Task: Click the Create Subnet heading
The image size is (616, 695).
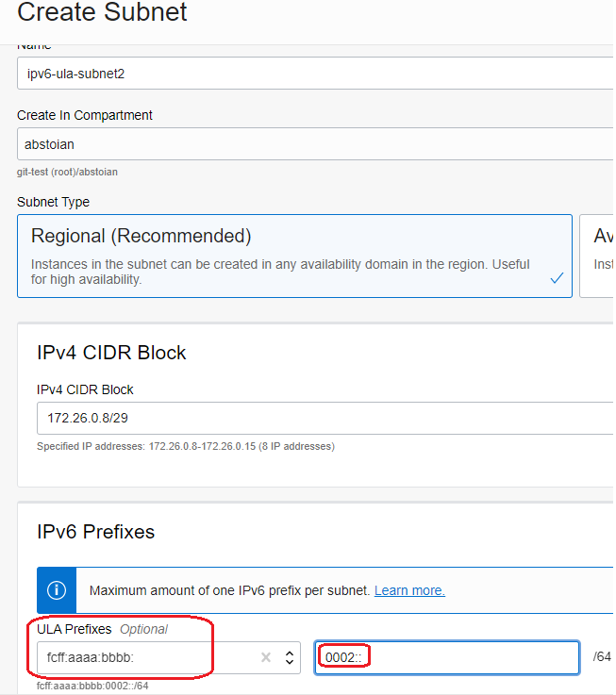Action: click(x=103, y=13)
